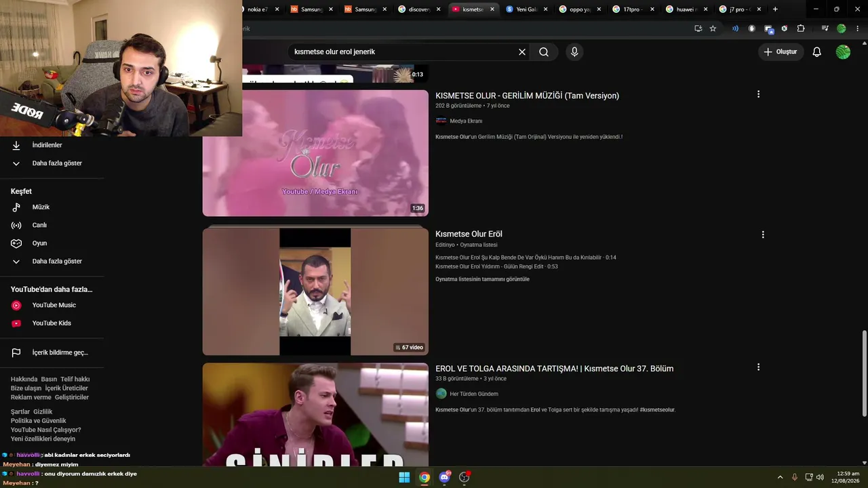Open the Kısmetse Olur Eröl playlist title
The image size is (868, 488).
tap(469, 235)
